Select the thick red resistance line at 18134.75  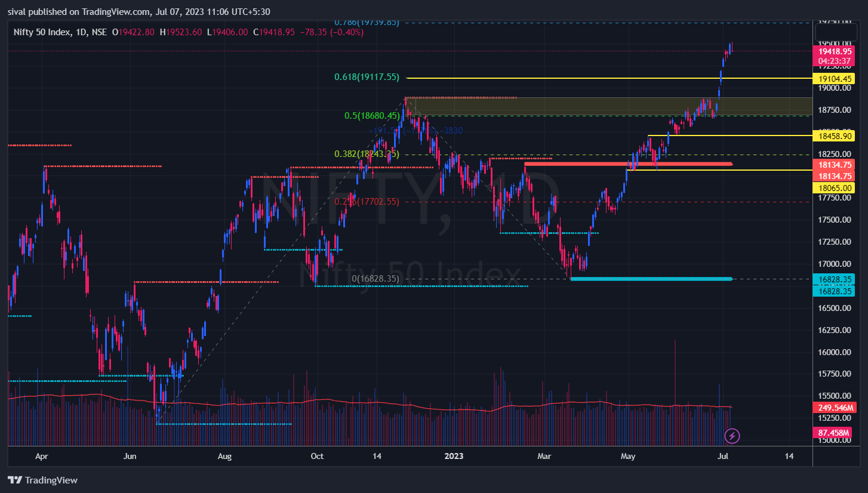(628, 164)
